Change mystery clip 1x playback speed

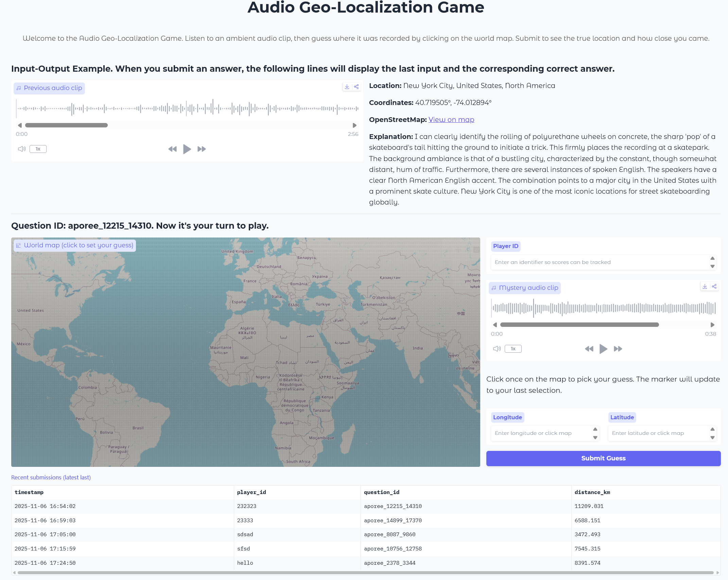pyautogui.click(x=513, y=349)
